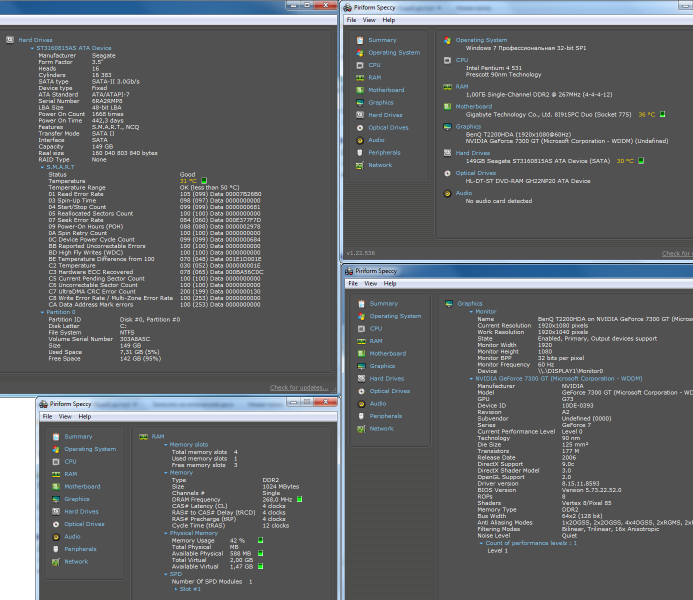Select Peripherals sidebar icon in Summary-view window
This screenshot has height=600, width=693.
pyautogui.click(x=360, y=152)
